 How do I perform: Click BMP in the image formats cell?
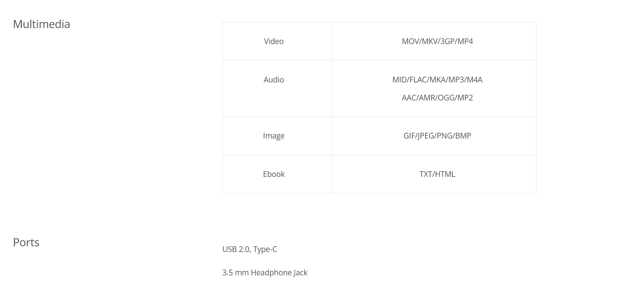[x=463, y=136]
